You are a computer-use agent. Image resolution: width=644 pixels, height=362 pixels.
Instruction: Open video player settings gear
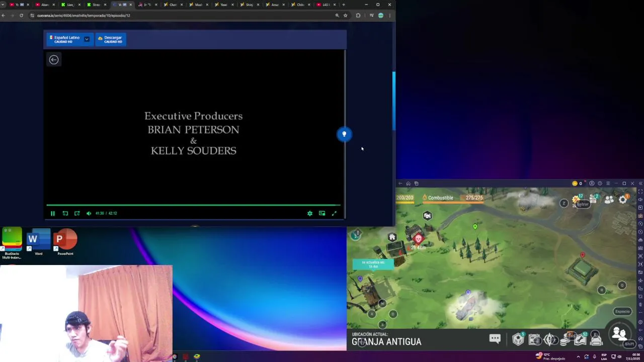coord(310,213)
